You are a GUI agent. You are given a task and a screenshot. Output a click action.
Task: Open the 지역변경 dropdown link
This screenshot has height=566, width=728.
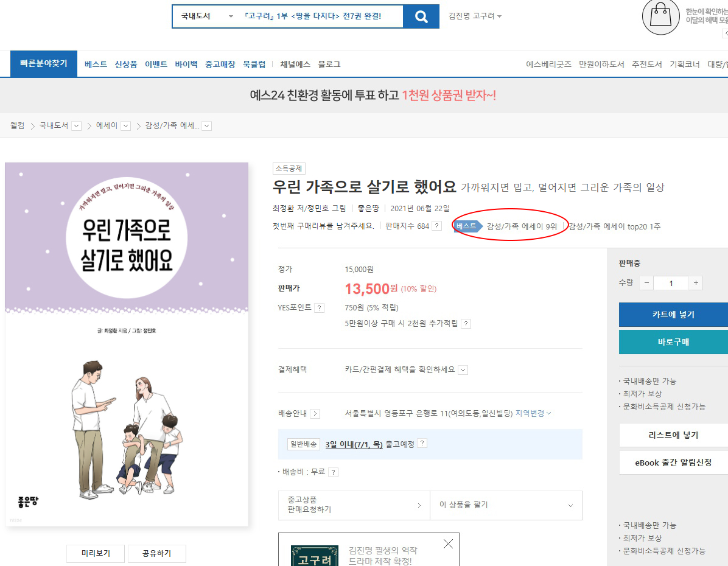tap(533, 413)
